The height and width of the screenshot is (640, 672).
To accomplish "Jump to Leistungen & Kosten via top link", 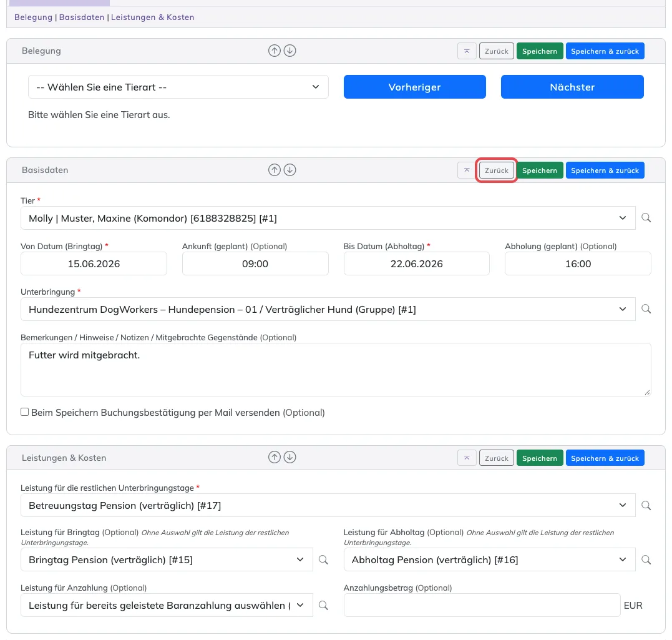I will tap(153, 17).
